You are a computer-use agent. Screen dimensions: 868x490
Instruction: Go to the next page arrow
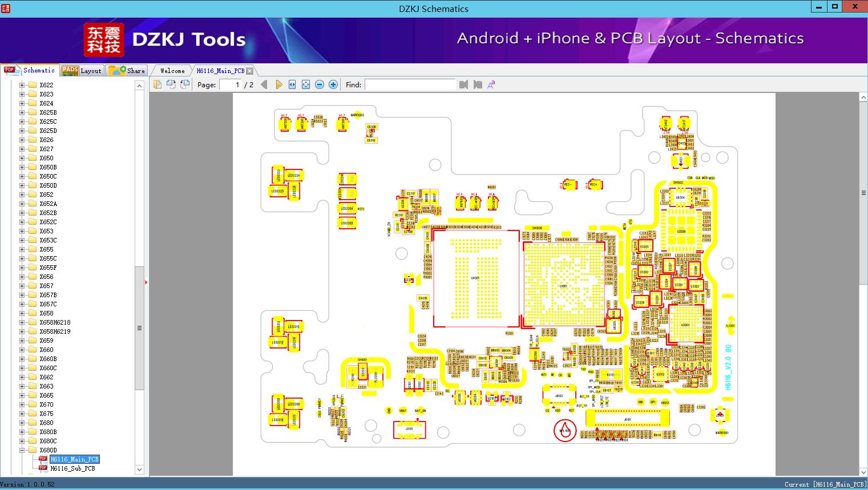click(278, 84)
